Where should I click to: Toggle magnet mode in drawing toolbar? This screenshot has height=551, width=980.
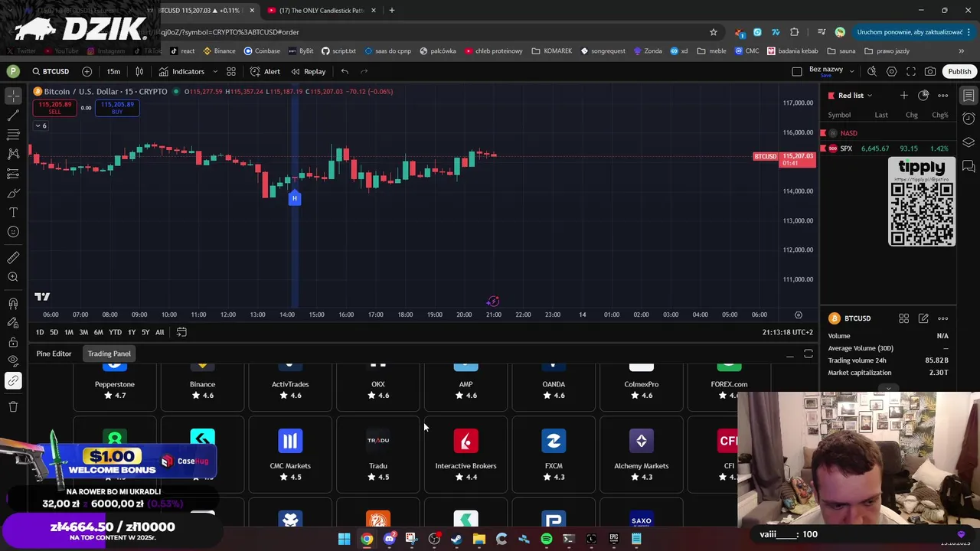pyautogui.click(x=13, y=304)
